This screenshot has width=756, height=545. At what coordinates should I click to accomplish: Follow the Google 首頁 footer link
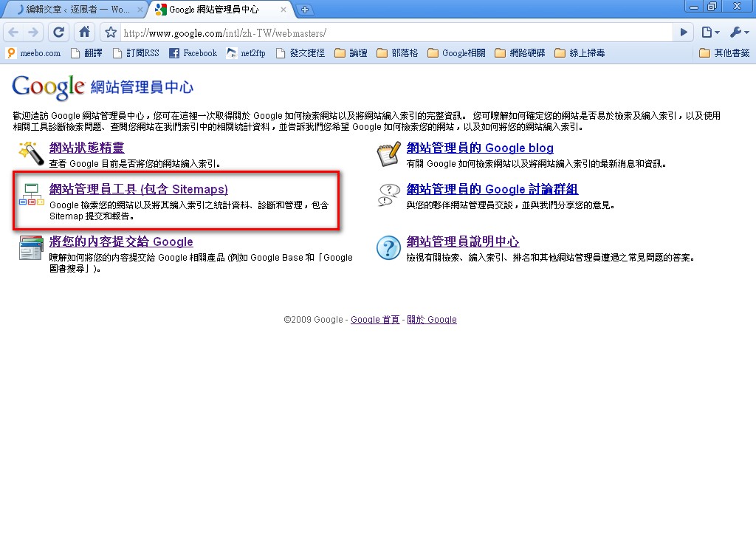coord(375,319)
